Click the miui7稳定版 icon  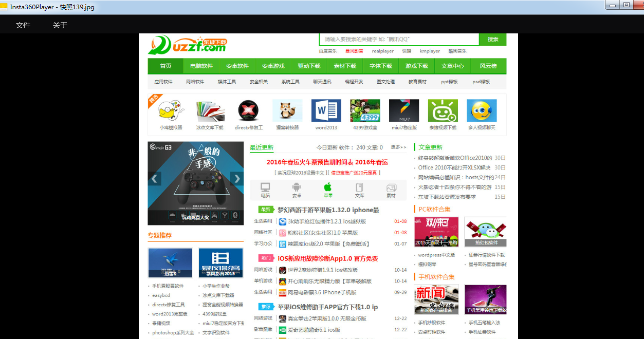pyautogui.click(x=404, y=110)
